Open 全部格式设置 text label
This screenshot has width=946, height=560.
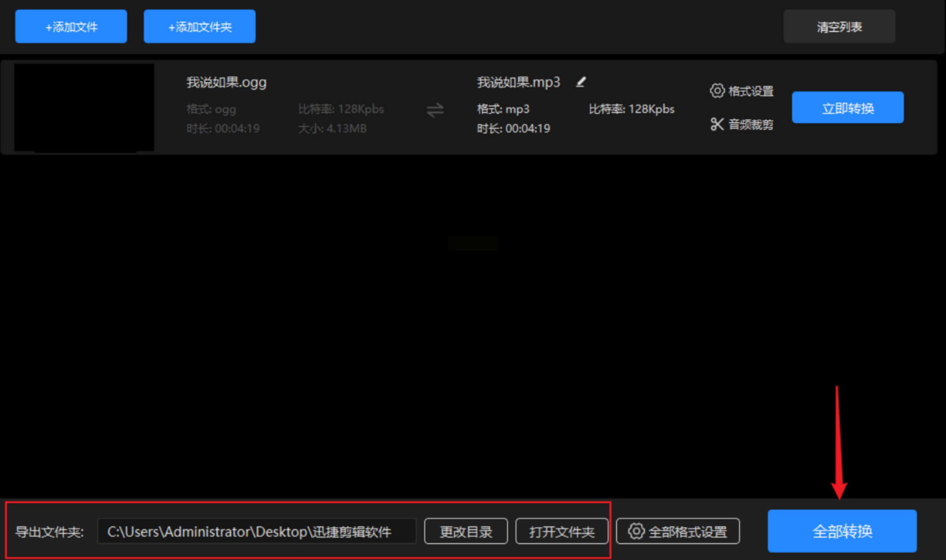[687, 532]
